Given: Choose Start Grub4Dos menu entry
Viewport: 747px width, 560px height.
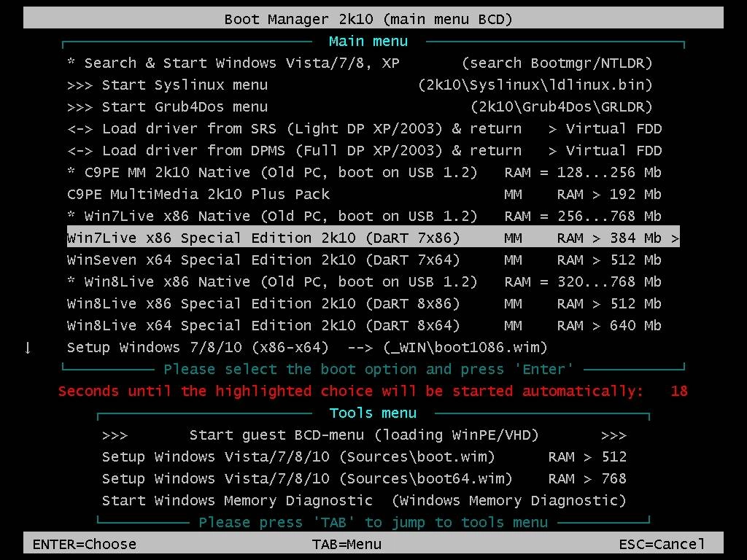Looking at the screenshot, I should 360,106.
